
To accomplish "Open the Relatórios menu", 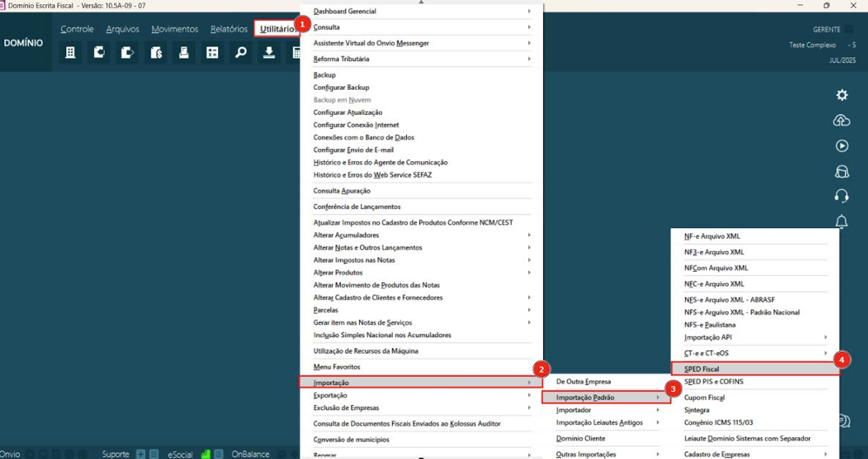I will click(228, 30).
